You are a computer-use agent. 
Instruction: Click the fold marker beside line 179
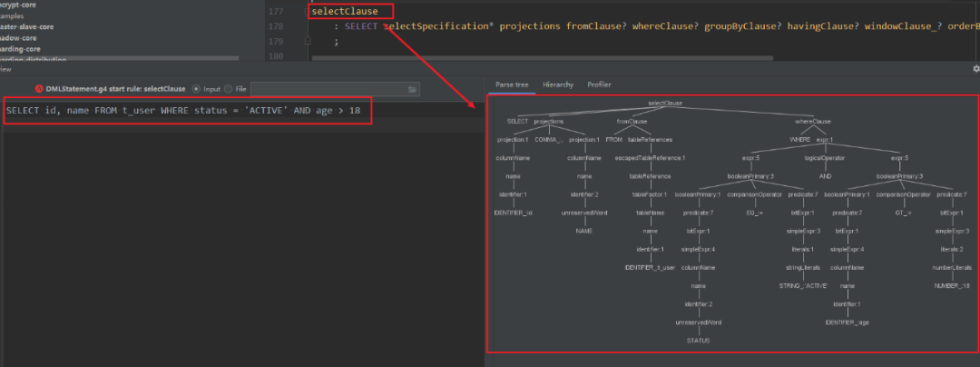click(x=307, y=41)
